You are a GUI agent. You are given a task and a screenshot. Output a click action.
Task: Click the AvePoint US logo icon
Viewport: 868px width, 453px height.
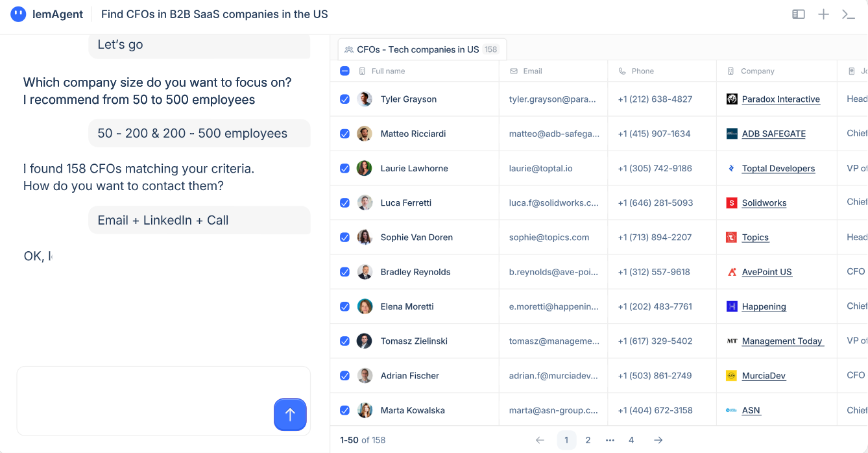(x=732, y=272)
